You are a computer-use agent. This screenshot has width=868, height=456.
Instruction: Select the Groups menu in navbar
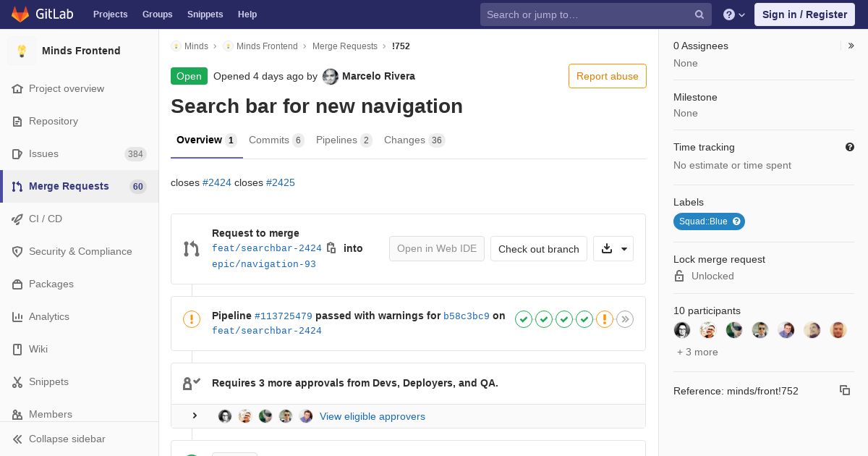[x=157, y=14]
